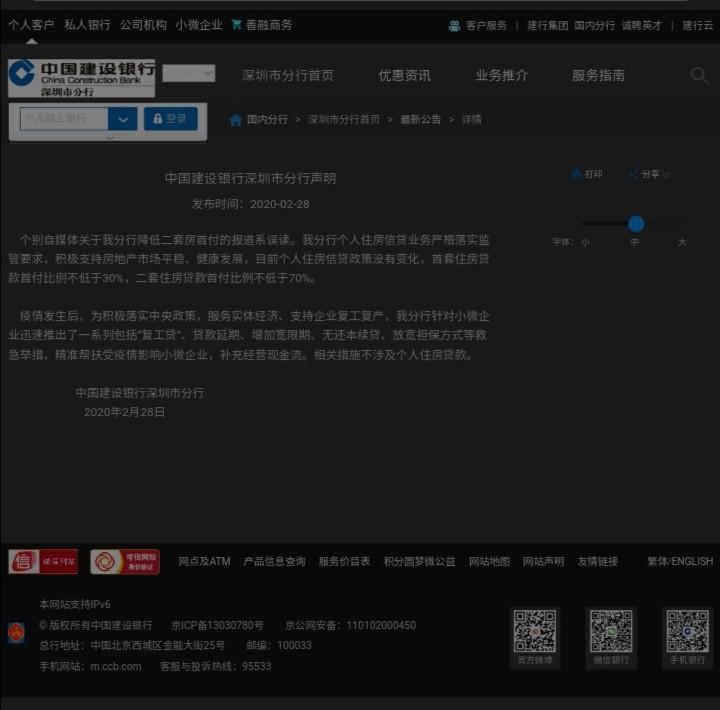This screenshot has width=720, height=710.
Task: Click the 个人网上银行 input field
Action: click(x=64, y=119)
